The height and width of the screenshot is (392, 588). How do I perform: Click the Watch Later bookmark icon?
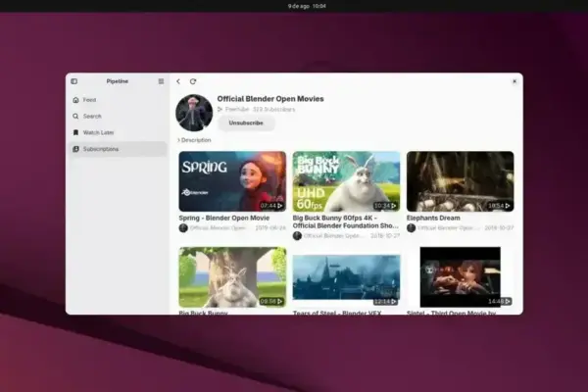75,132
